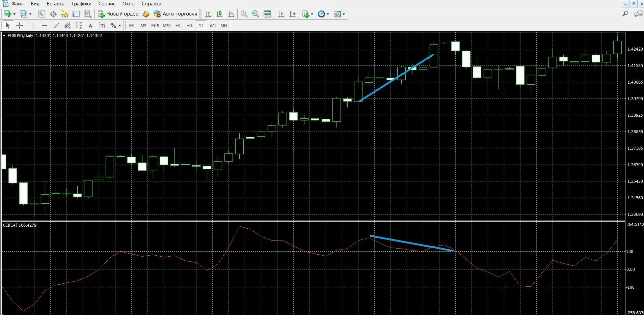Image resolution: width=644 pixels, height=315 pixels.
Task: Open the Графики menu
Action: pyautogui.click(x=81, y=4)
